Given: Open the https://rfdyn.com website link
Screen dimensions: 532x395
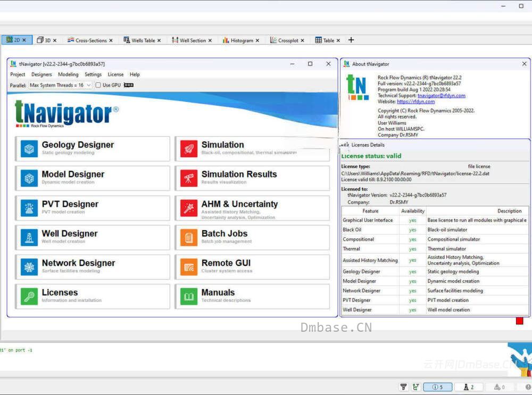Looking at the screenshot, I should point(415,102).
